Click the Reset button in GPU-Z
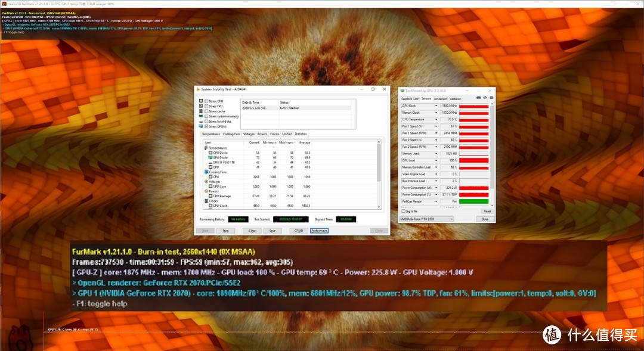 (x=487, y=211)
